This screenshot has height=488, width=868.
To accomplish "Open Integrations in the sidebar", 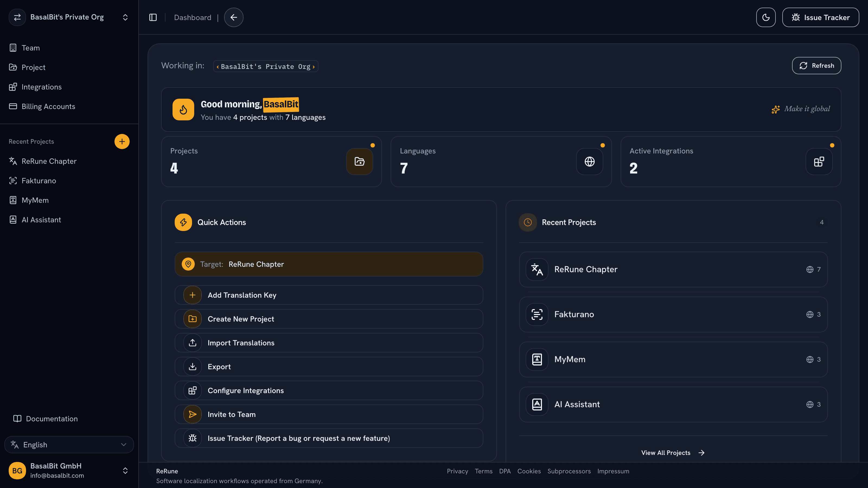I will click(69, 87).
